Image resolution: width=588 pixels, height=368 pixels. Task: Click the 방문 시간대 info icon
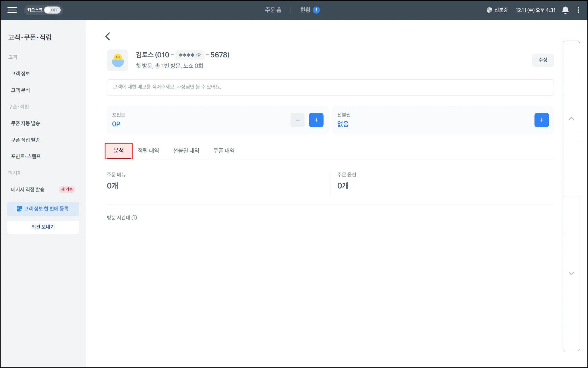[134, 218]
